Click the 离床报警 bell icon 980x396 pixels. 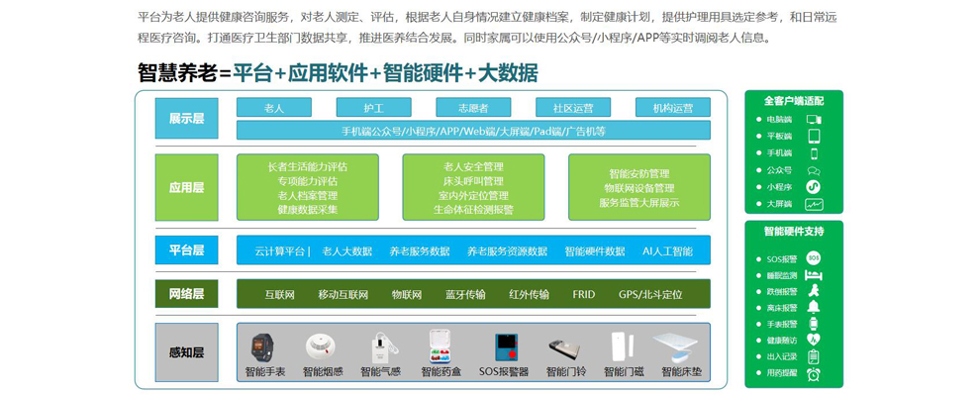[x=813, y=307]
